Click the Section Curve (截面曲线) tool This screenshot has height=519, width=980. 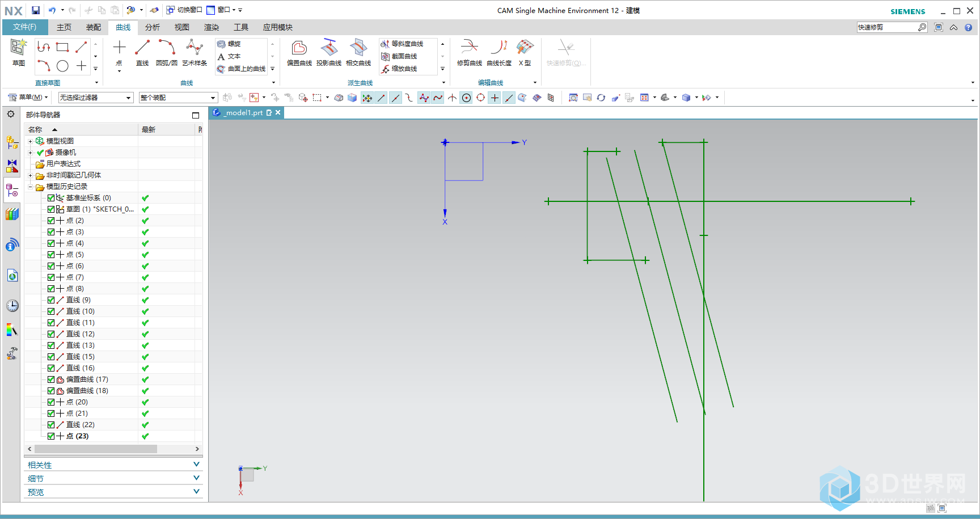pos(399,56)
